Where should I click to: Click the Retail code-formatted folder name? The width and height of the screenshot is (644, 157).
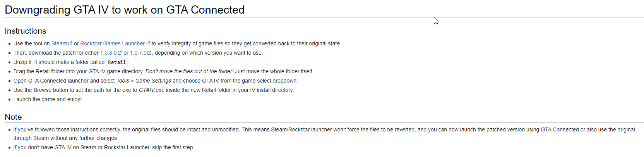coord(117,62)
